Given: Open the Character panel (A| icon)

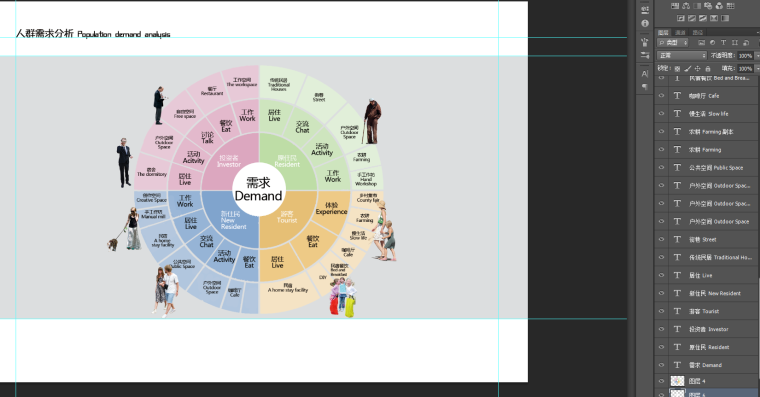Looking at the screenshot, I should [x=645, y=74].
